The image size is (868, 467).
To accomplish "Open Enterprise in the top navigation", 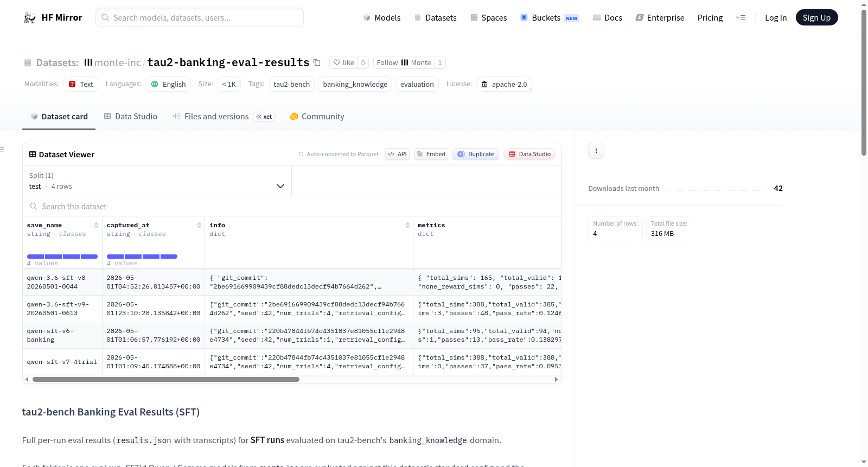I will [x=660, y=18].
